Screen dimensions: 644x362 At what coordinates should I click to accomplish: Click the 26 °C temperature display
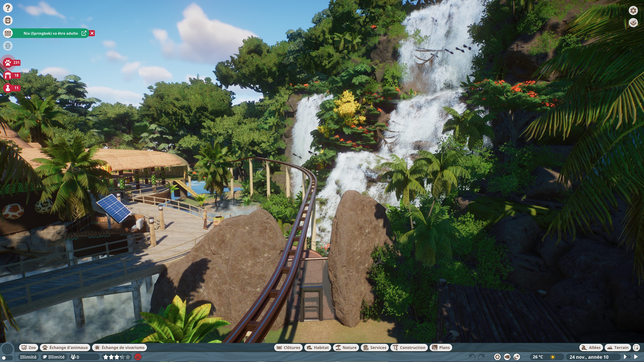[538, 357]
